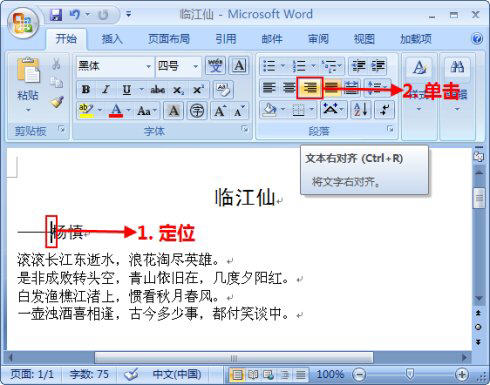Viewport: 490px width, 385px height.
Task: Click the Sort A-Z icon
Action: (361, 110)
